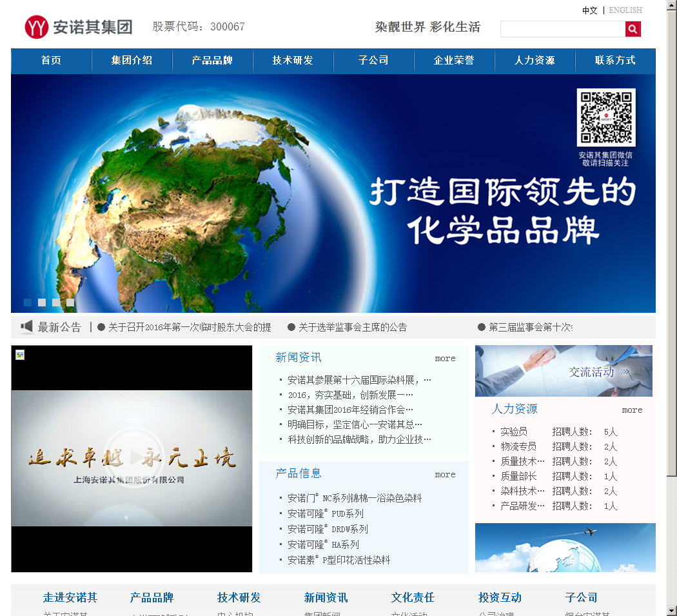Select fourth banner slide indicator
The image size is (677, 616).
(x=70, y=303)
